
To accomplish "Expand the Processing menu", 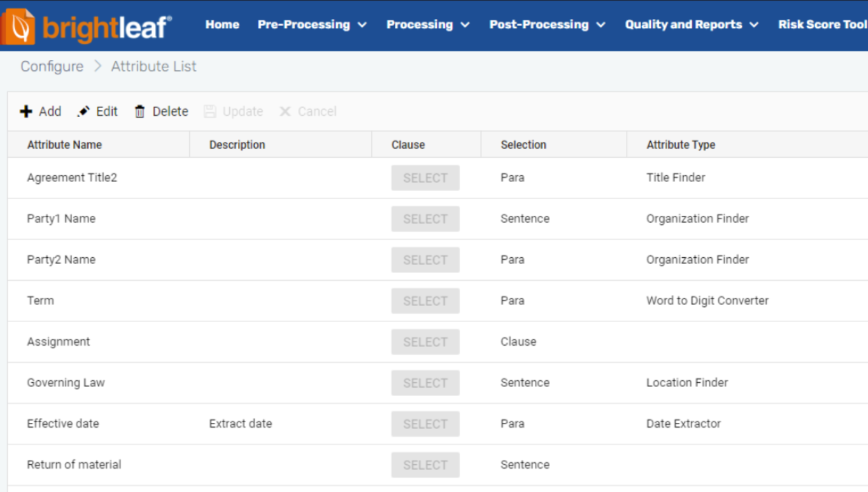I will click(x=421, y=24).
